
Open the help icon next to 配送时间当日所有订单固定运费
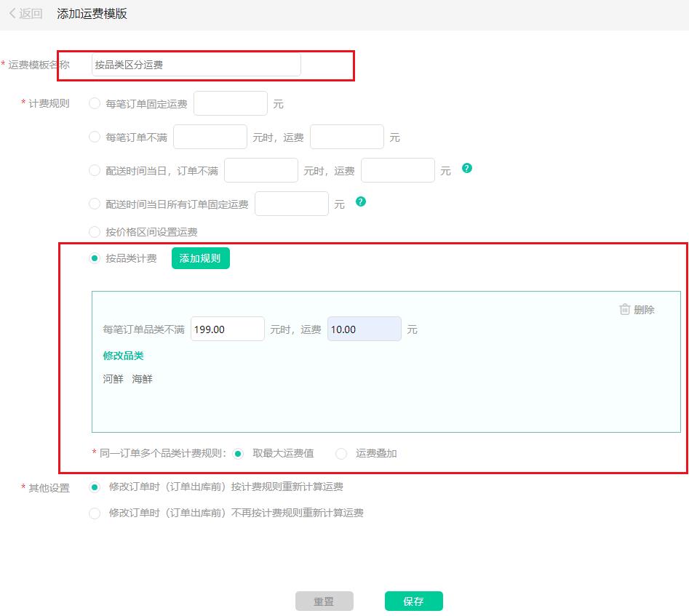(361, 202)
